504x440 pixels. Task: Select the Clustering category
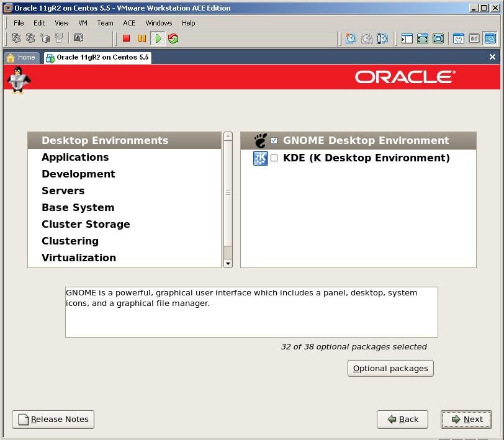click(124, 241)
